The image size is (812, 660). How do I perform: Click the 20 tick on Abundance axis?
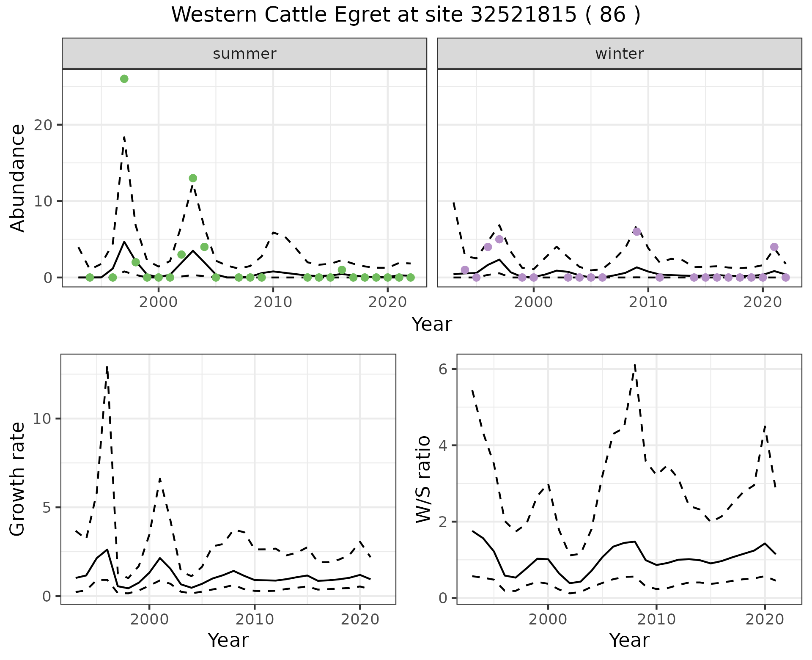click(x=43, y=125)
